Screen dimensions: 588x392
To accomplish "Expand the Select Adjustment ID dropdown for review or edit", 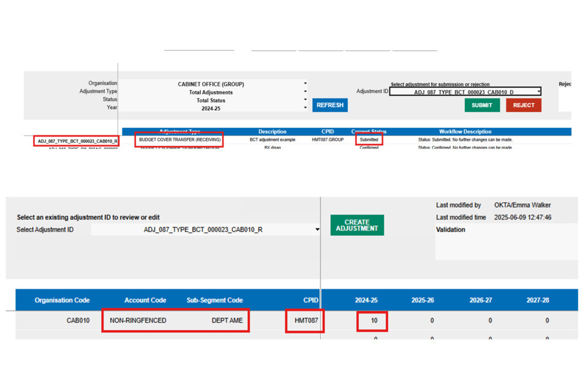I will tap(317, 230).
